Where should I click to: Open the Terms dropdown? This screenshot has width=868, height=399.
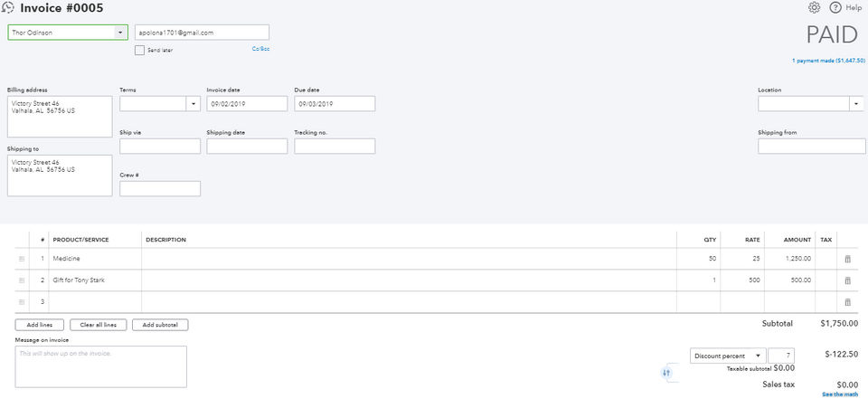(x=193, y=104)
